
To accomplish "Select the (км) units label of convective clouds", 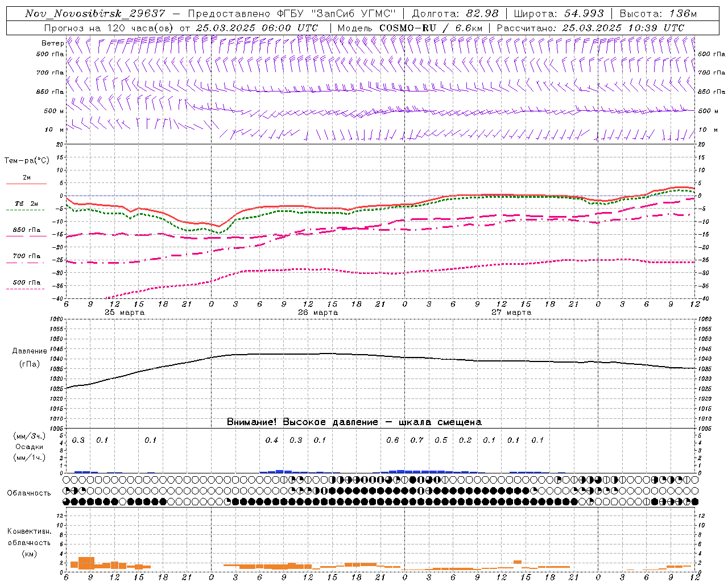I will tap(30, 554).
